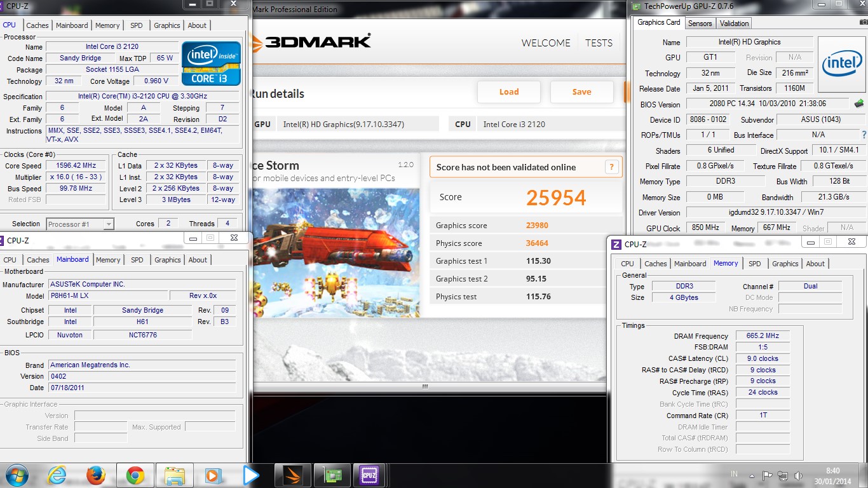This screenshot has height=488, width=868.
Task: Open About tab in CPU-Z processor window
Action: pos(197,25)
